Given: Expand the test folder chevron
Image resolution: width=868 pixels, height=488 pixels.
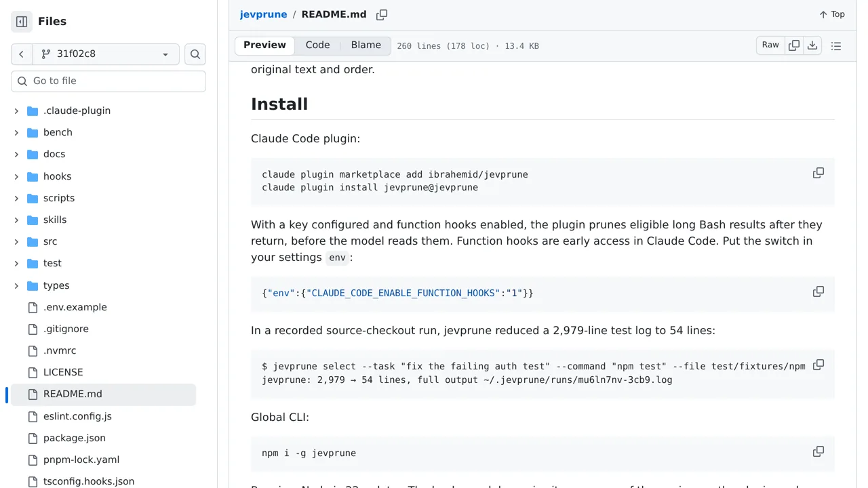Looking at the screenshot, I should [16, 263].
